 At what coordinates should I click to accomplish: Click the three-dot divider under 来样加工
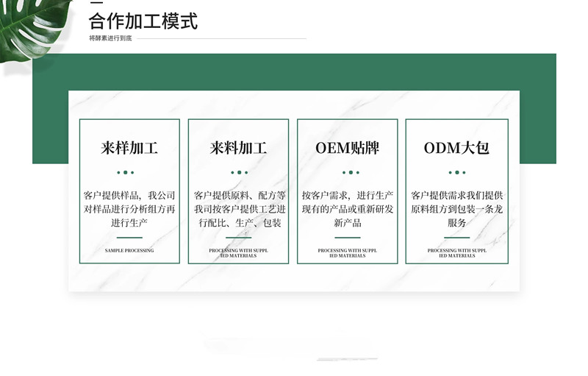click(x=129, y=172)
